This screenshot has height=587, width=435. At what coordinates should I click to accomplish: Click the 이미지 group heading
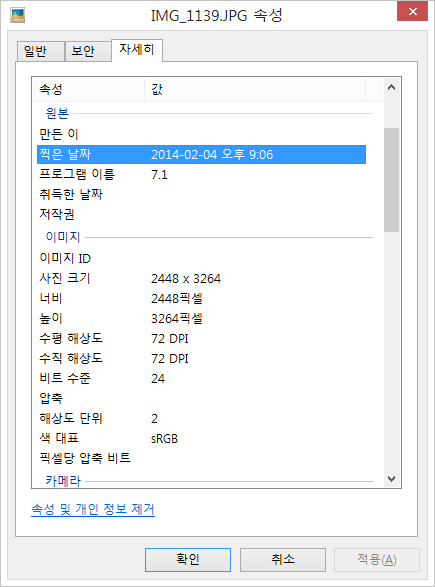click(x=63, y=237)
